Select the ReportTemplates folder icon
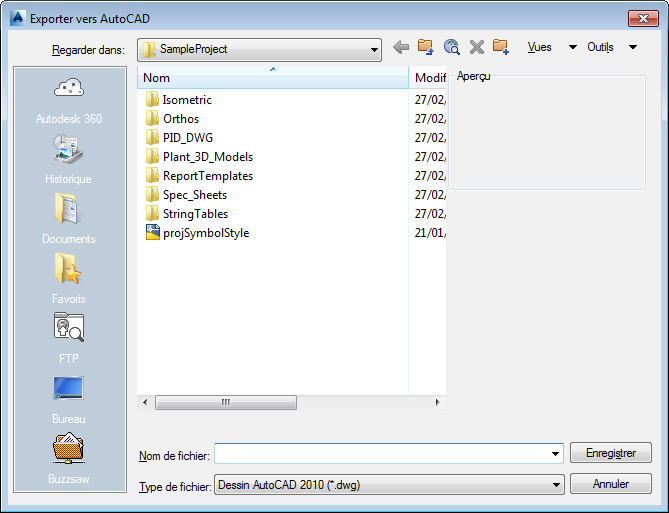669x513 pixels. 152,175
